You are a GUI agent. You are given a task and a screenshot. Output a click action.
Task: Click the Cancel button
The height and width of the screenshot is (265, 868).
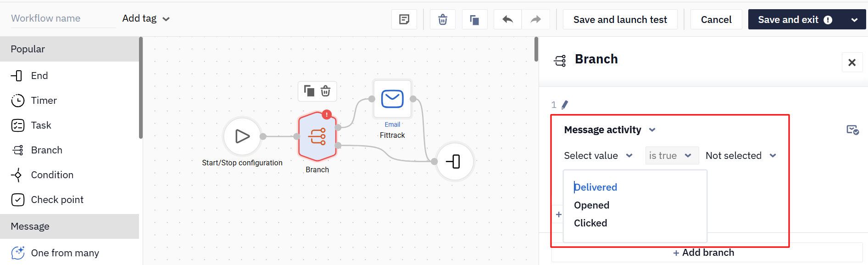point(716,19)
